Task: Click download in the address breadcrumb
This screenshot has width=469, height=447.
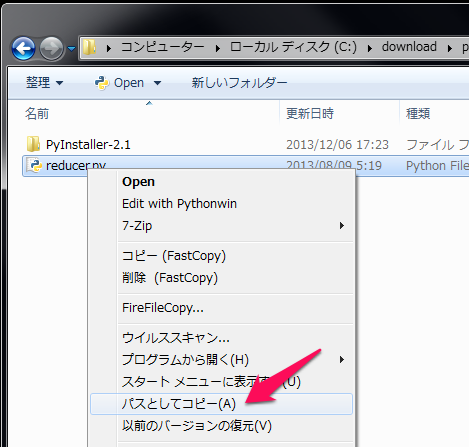Action: point(409,47)
